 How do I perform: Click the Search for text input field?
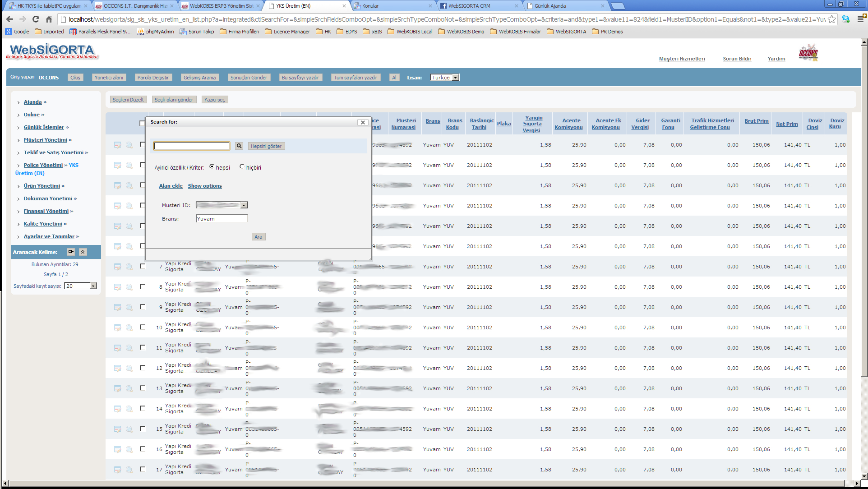pyautogui.click(x=192, y=146)
